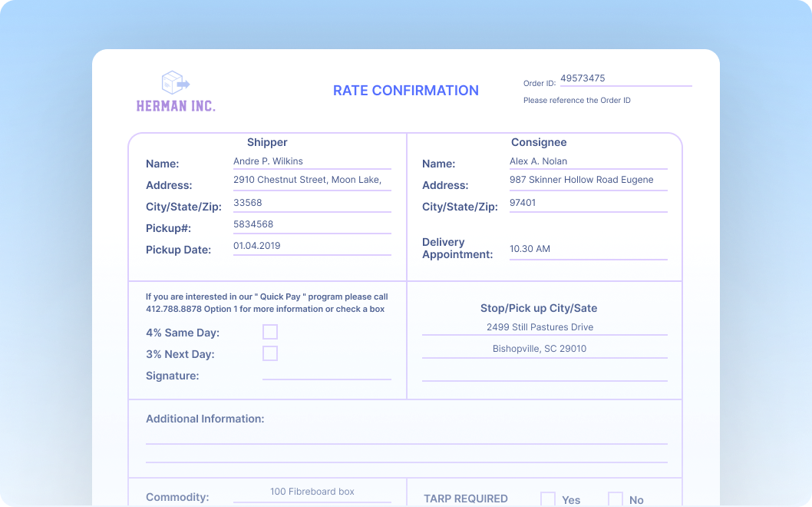
Task: Select the Consignee address 987 Skinner Hollow Road
Action: (588, 180)
